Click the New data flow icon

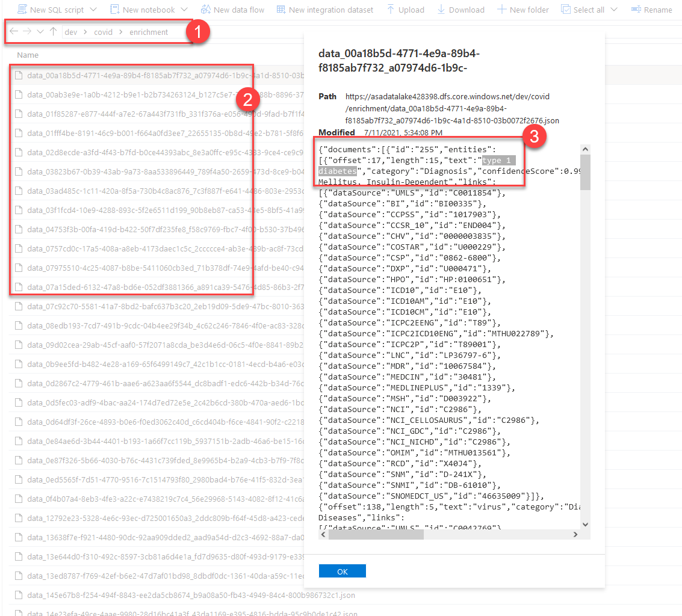206,10
